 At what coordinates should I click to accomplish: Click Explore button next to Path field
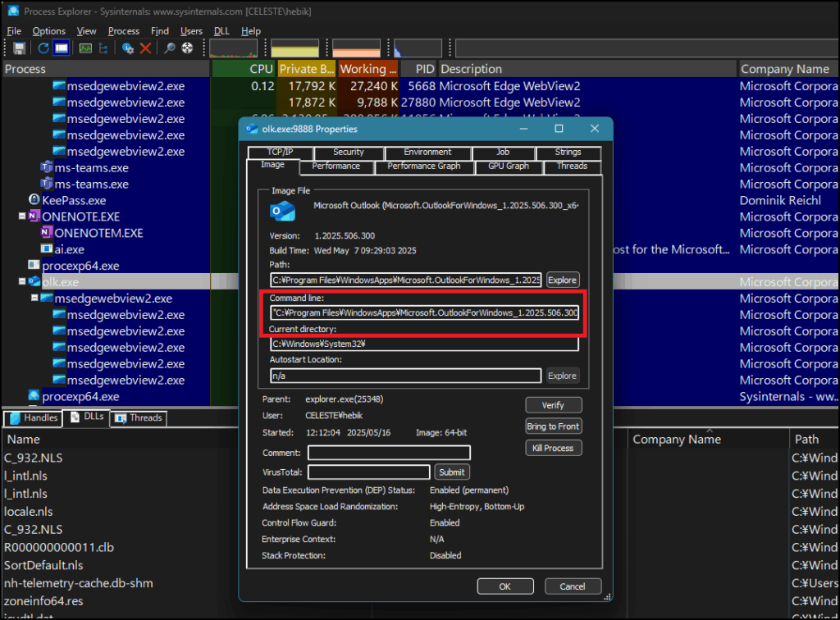[x=562, y=280]
